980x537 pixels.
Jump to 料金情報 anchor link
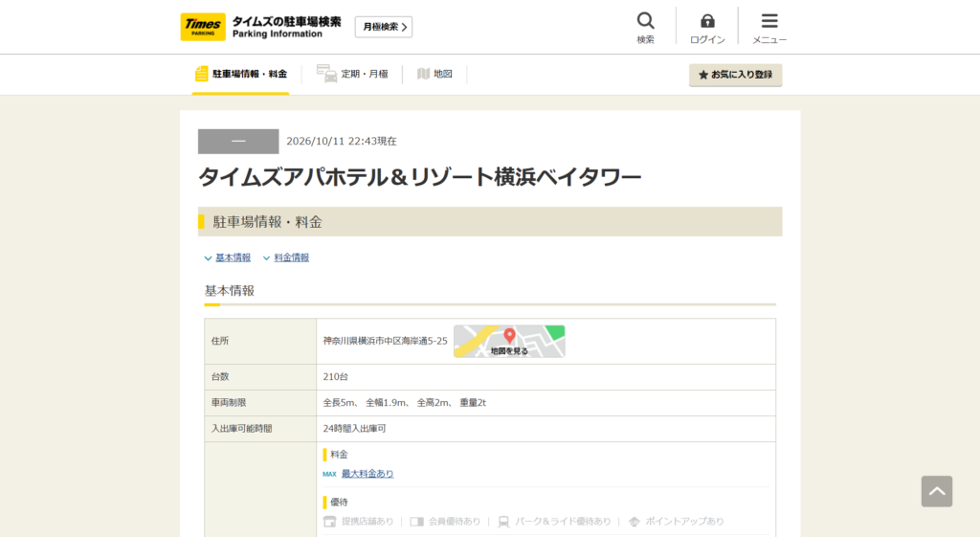pos(291,257)
